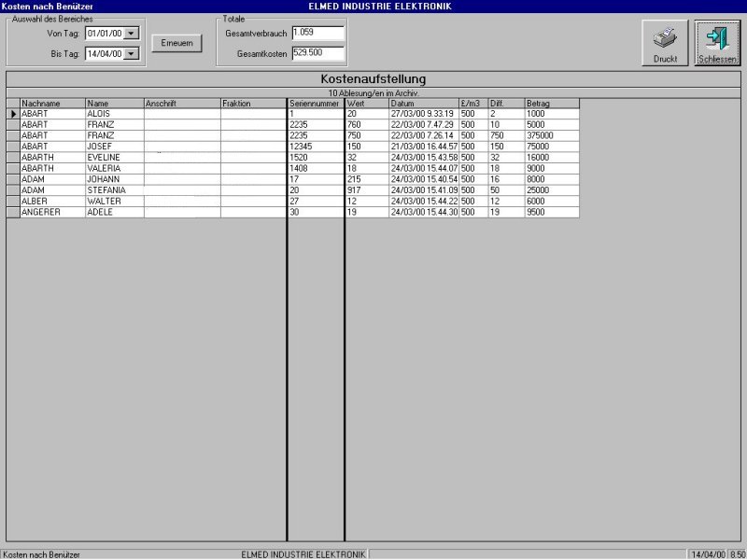Click the Fraktion column header
The image size is (747, 560).
coord(252,104)
